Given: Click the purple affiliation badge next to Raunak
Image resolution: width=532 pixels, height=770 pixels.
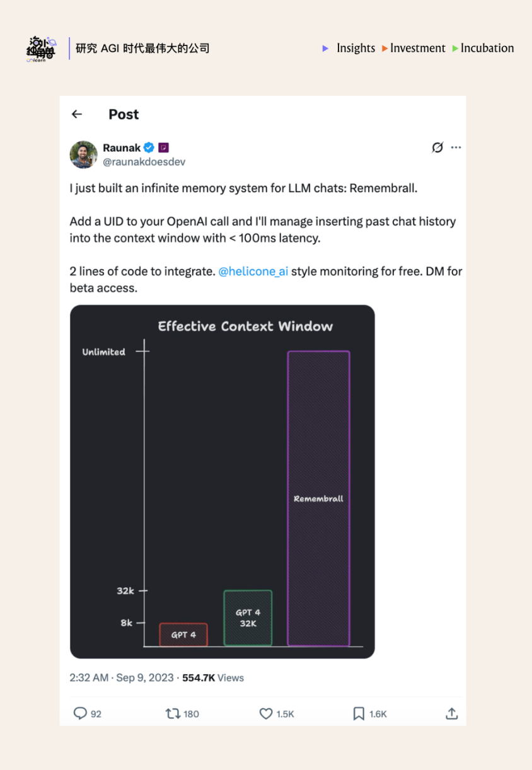Looking at the screenshot, I should [x=163, y=148].
